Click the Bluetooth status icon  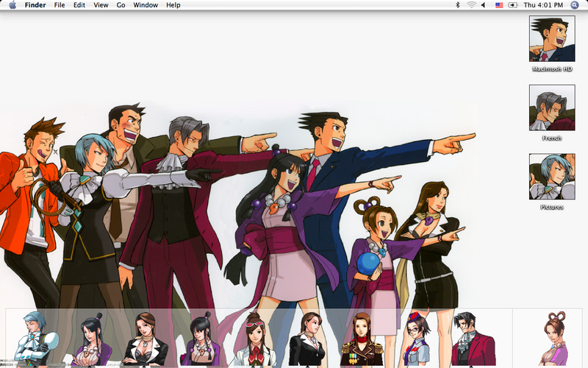[x=457, y=5]
